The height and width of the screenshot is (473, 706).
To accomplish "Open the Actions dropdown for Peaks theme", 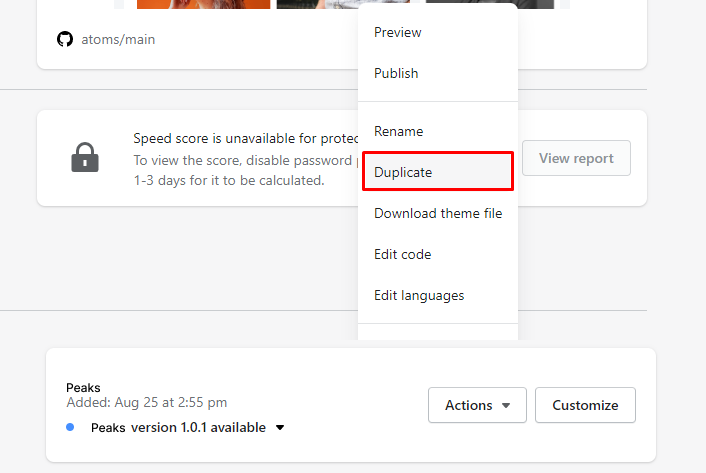I will (477, 405).
